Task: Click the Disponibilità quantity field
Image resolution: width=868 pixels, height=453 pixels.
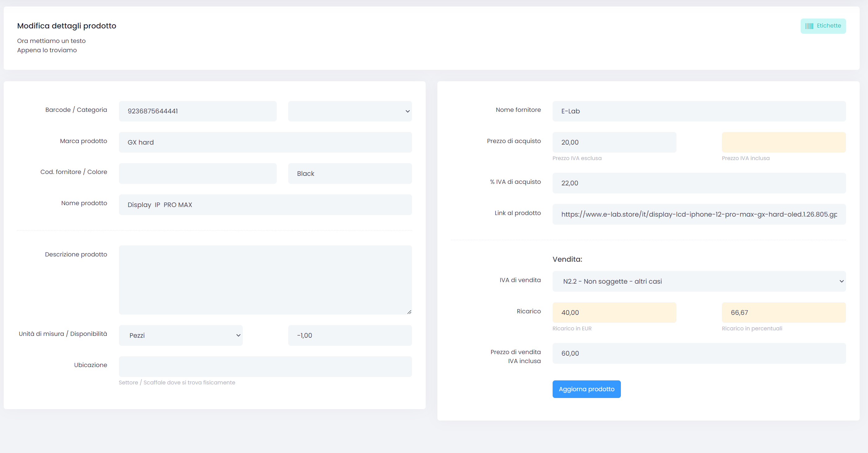Action: coord(350,335)
